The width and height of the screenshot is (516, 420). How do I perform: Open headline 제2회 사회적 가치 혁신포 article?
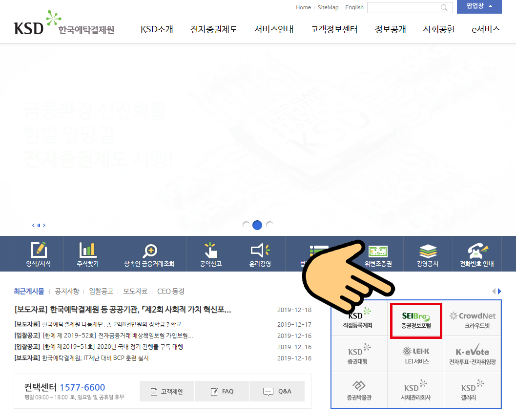click(123, 310)
